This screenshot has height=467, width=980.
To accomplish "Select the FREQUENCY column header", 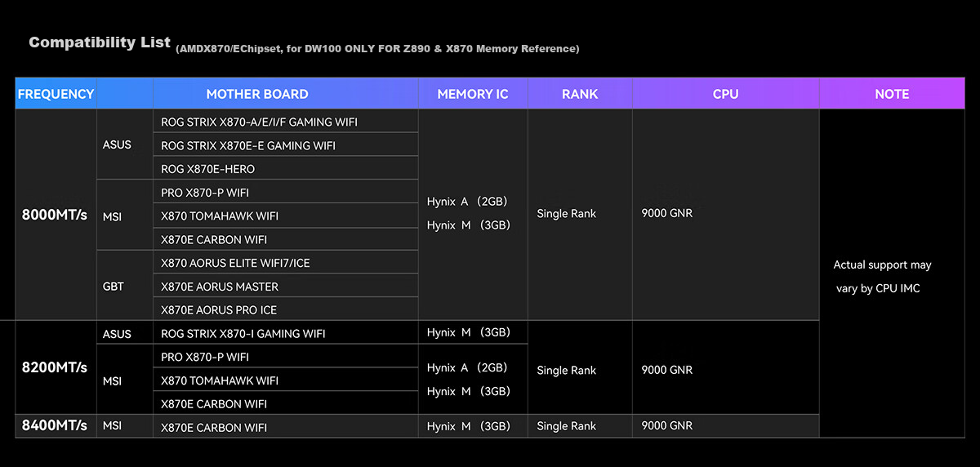I will (x=56, y=94).
